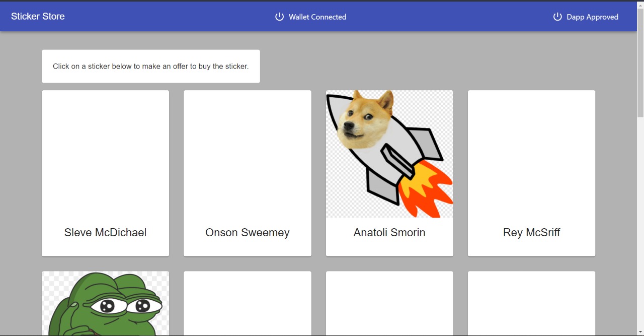Click the blank sticker icon for Sleve McDichael
This screenshot has width=644, height=336.
[105, 154]
